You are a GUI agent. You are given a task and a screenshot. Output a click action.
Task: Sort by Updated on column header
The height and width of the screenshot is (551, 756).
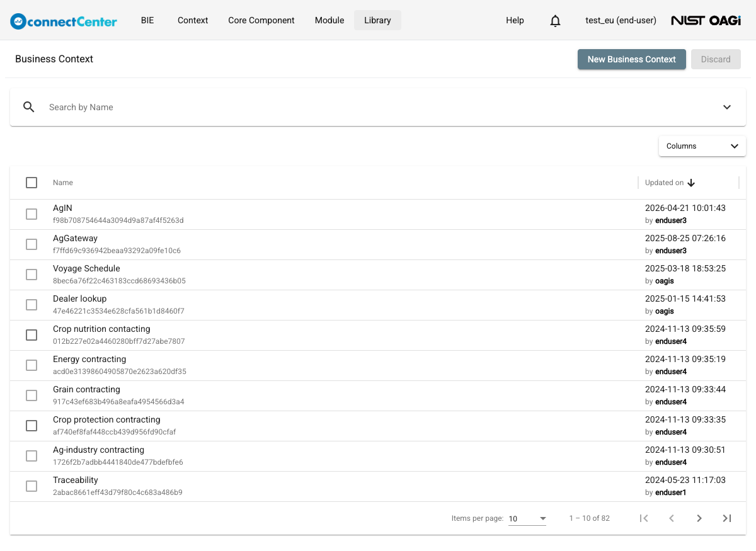click(664, 183)
